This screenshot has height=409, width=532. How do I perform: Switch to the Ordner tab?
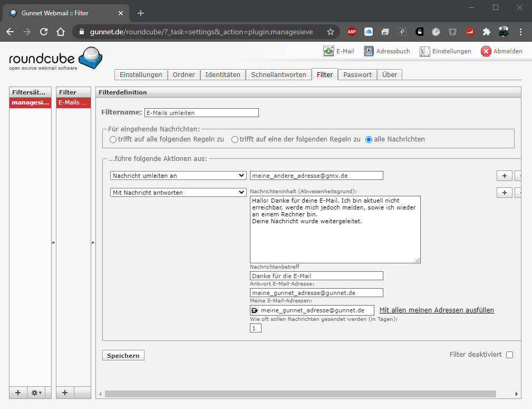(184, 75)
